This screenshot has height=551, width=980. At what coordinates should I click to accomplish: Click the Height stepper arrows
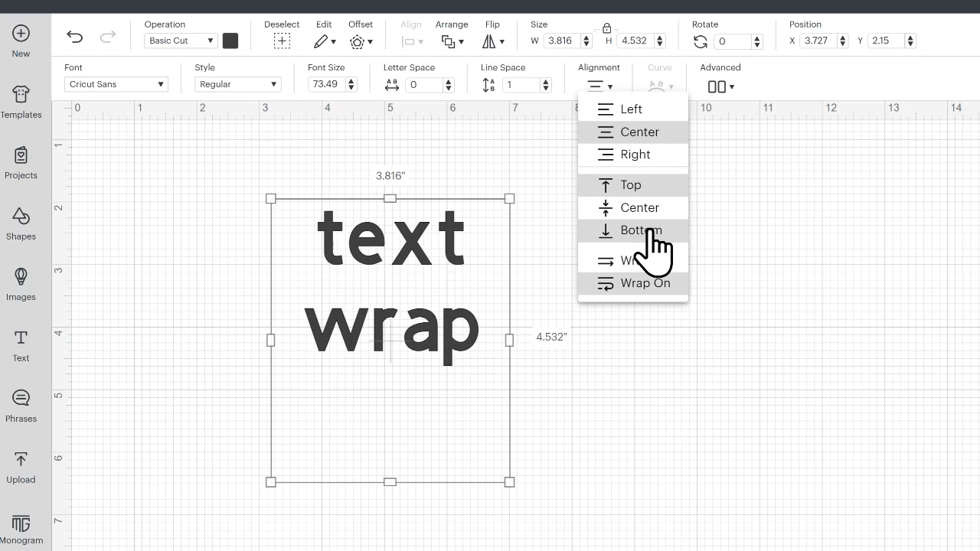[x=660, y=41]
